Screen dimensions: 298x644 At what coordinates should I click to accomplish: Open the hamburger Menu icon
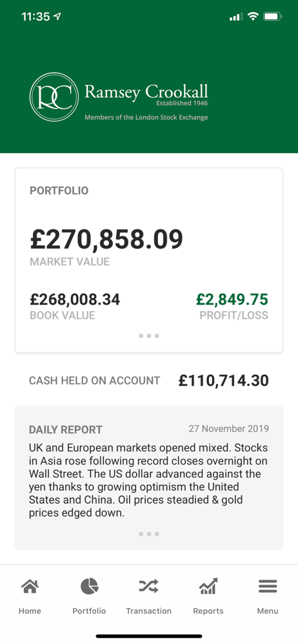(x=268, y=586)
